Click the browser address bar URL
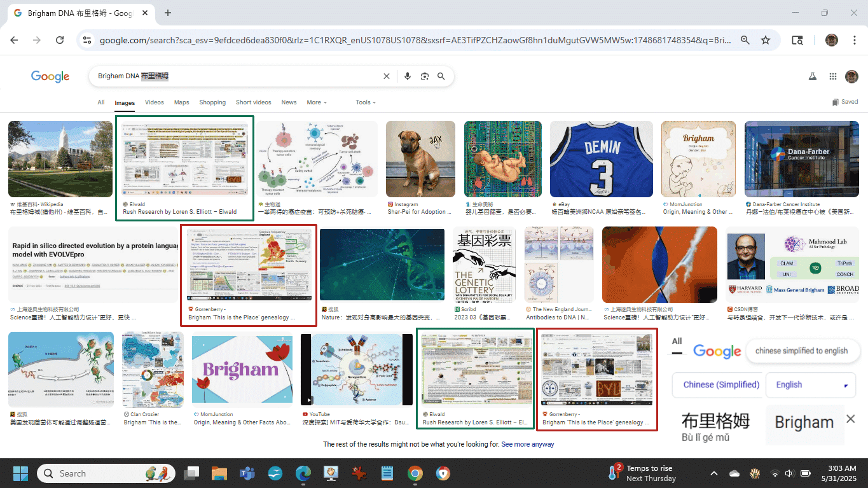 [415, 40]
